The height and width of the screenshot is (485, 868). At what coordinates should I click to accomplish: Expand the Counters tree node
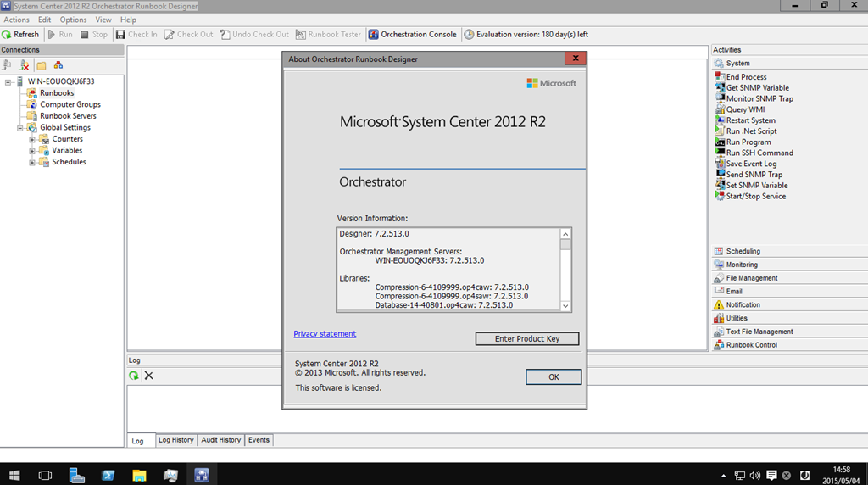click(x=32, y=140)
